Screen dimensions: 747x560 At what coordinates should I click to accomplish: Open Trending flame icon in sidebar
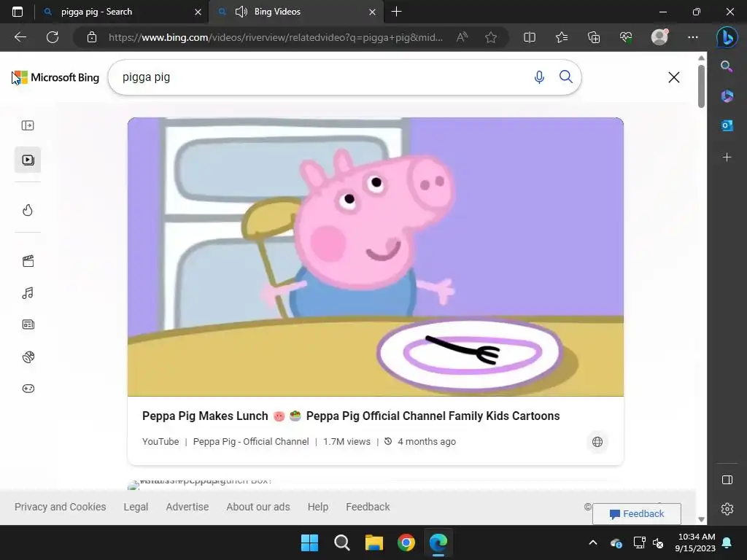tap(28, 210)
